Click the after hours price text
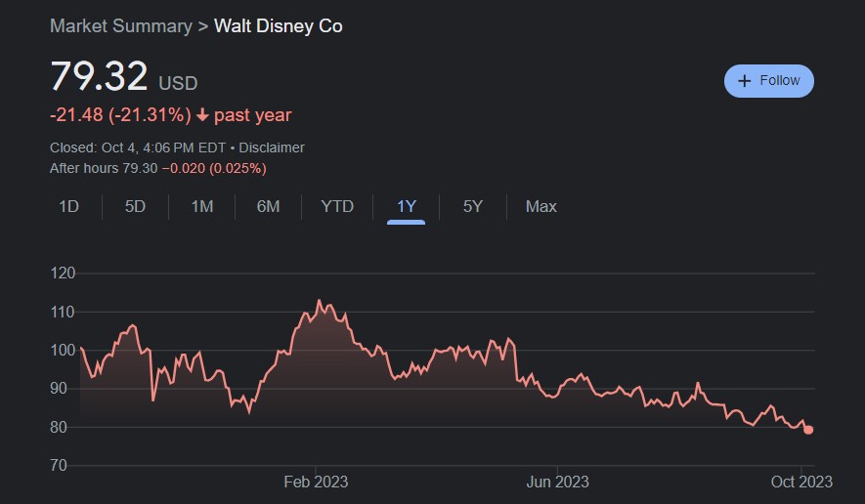This screenshot has height=504, width=865. [157, 168]
